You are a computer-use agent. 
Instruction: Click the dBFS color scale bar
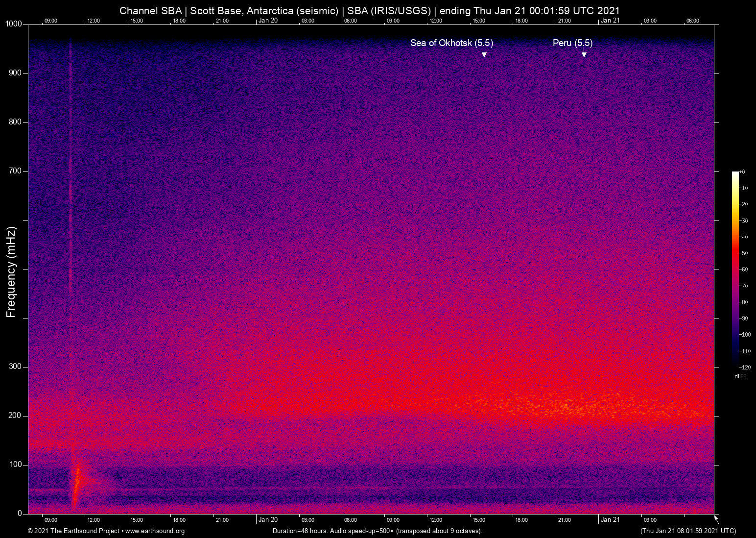coord(735,269)
